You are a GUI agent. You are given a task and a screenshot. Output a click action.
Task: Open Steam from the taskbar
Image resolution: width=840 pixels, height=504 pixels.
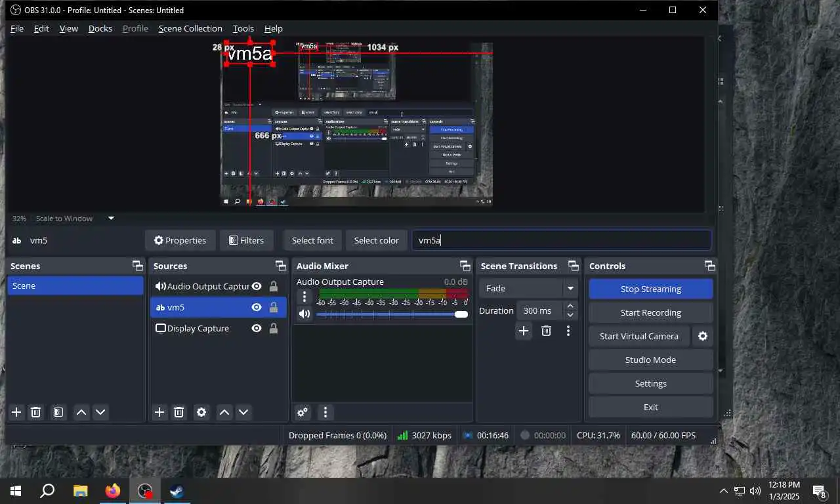coord(177,491)
